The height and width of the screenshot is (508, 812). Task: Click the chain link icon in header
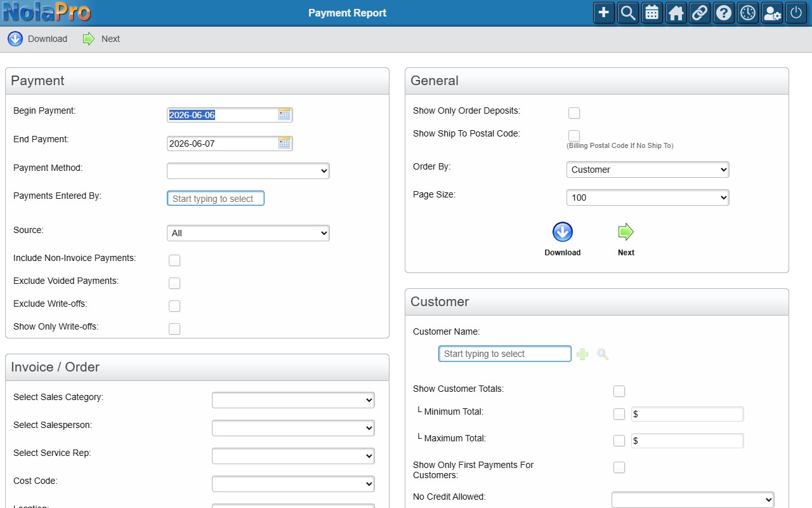pos(700,13)
